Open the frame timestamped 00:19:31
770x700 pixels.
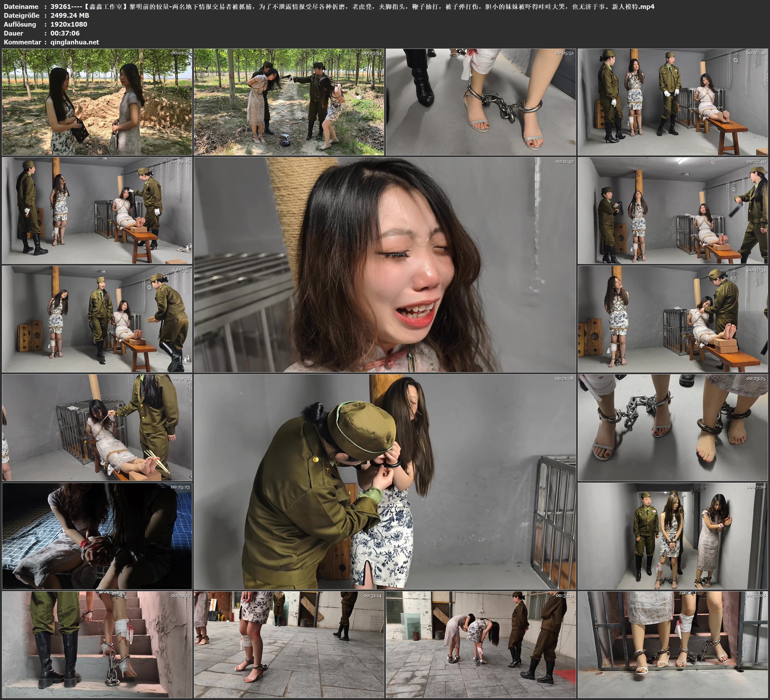pyautogui.click(x=97, y=427)
